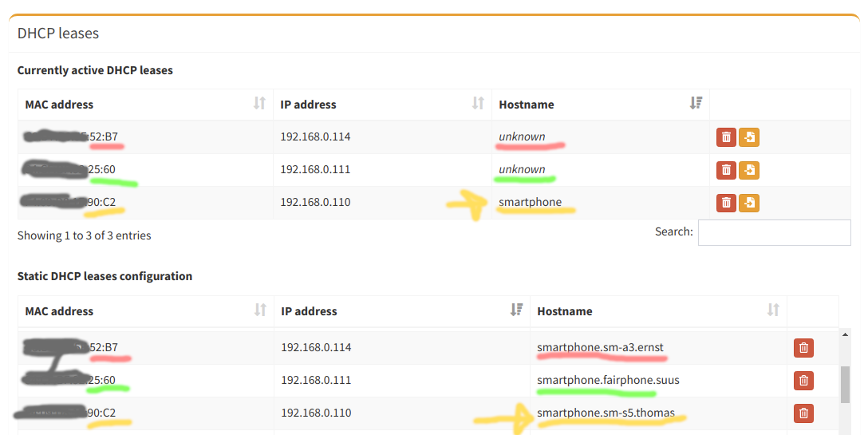Select IP 192.168.0.111 in static leases
This screenshot has width=868, height=435.
pos(316,380)
